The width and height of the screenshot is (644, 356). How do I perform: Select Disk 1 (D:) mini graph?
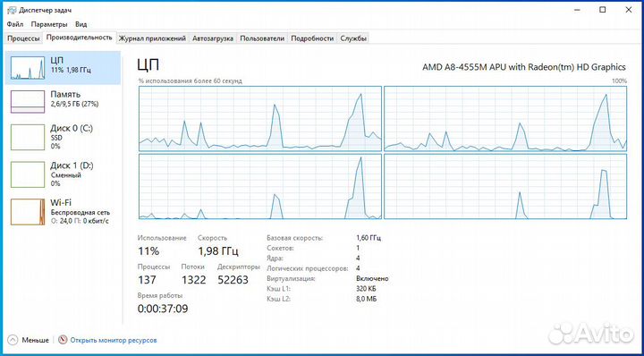28,174
